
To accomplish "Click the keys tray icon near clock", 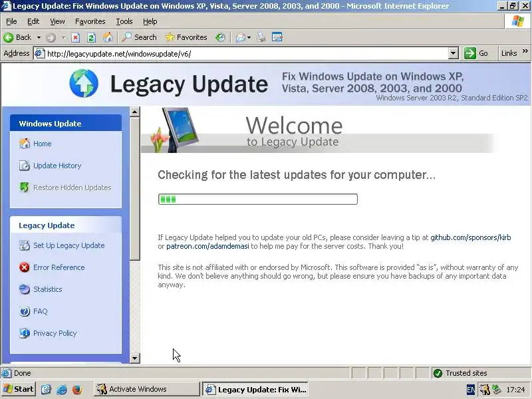I will pyautogui.click(x=485, y=390).
